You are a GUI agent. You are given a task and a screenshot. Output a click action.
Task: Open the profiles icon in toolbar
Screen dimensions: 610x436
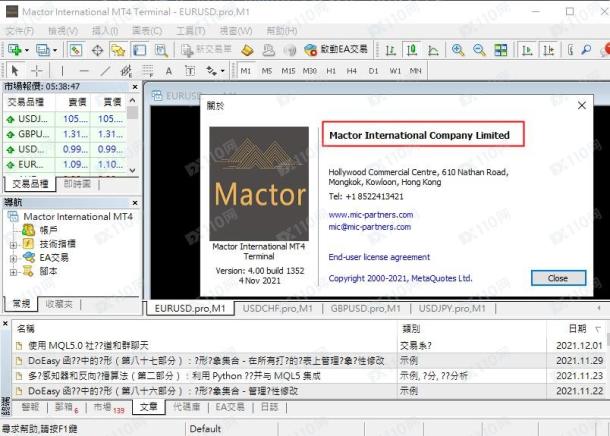coord(42,50)
